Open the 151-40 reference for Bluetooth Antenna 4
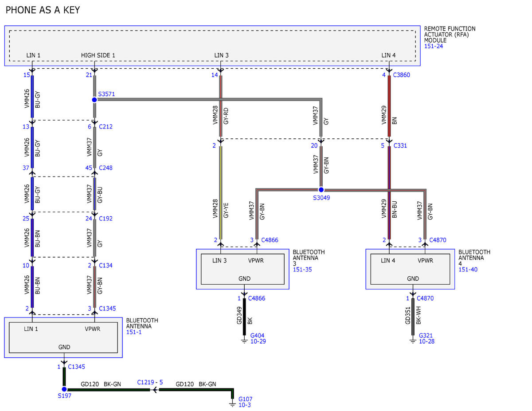Viewport: 532px width, 411px height. pos(468,269)
